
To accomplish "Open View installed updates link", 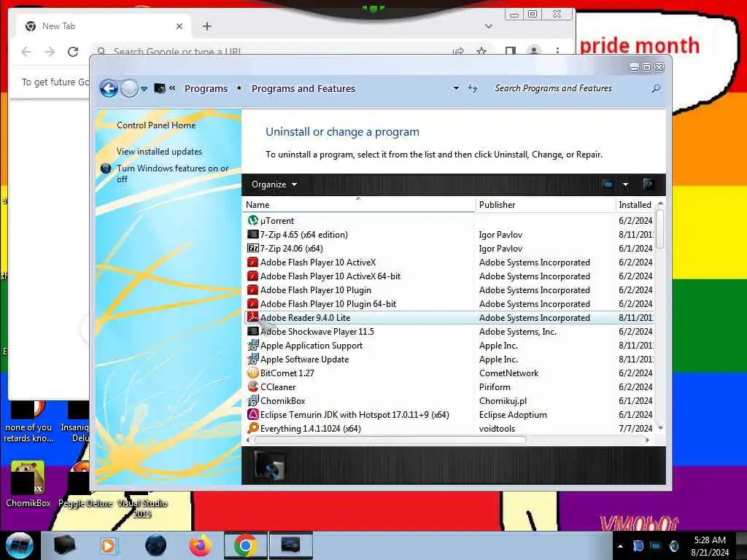I will (x=159, y=152).
